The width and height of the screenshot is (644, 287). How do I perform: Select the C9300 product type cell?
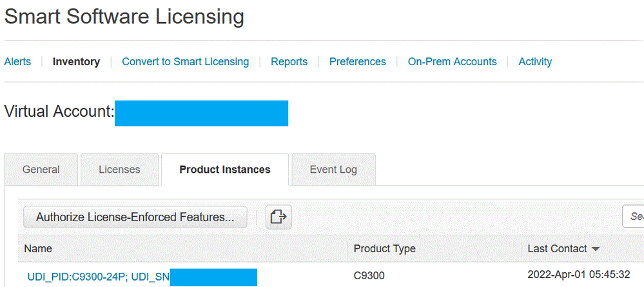coord(369,275)
